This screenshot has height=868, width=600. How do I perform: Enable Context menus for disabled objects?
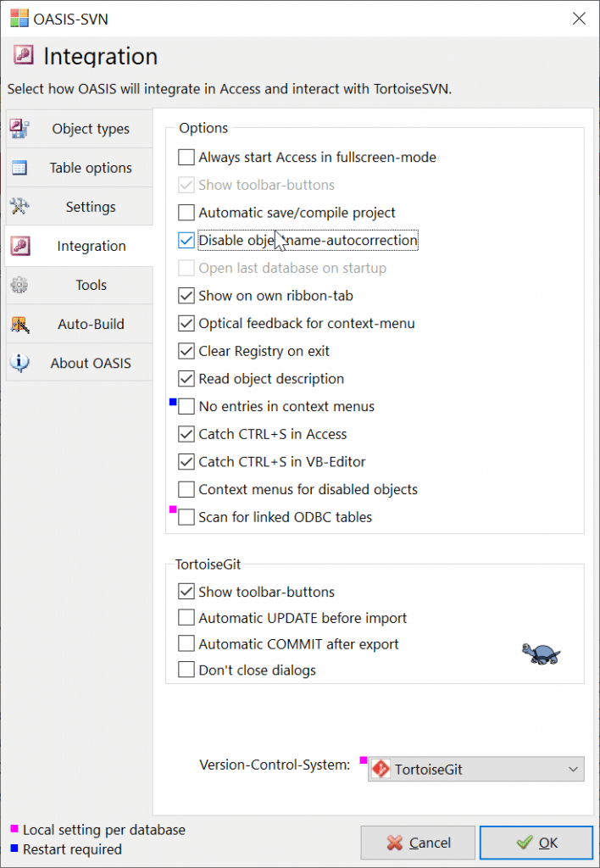[186, 489]
